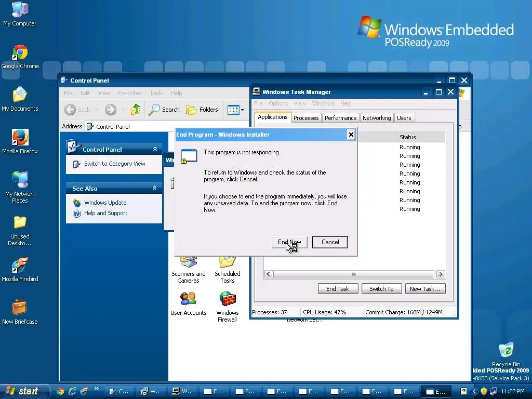Open My Documents desktop icon

tap(20, 99)
